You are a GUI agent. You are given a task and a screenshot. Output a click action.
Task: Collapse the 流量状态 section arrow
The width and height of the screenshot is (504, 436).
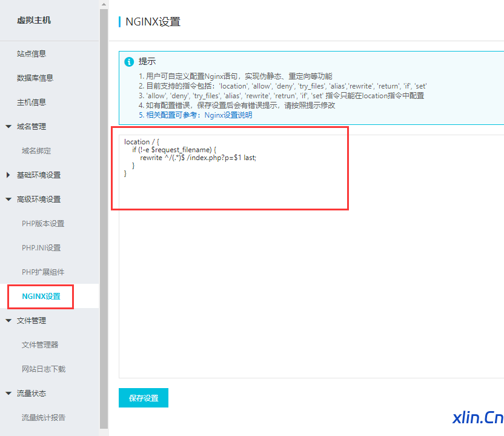(8, 393)
